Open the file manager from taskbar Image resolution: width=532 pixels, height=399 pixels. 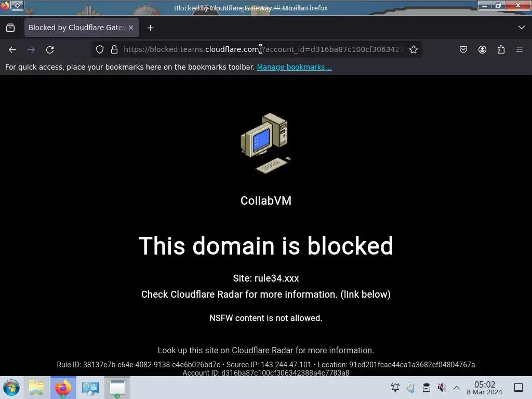(36, 388)
